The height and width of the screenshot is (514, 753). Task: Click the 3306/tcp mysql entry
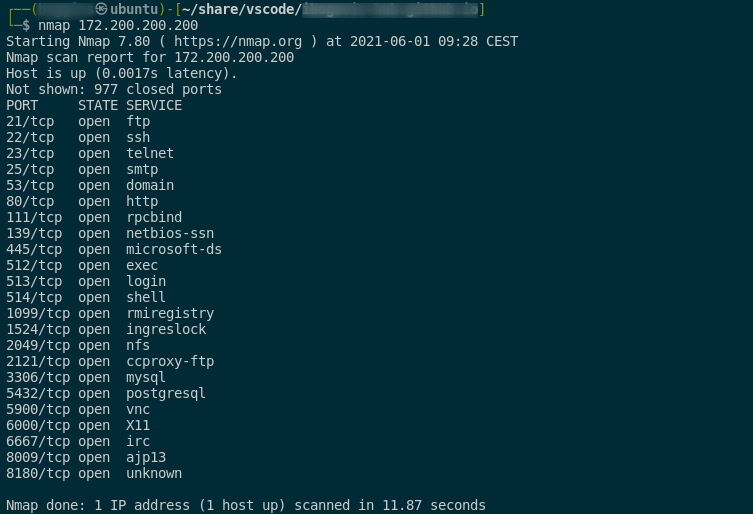point(86,378)
